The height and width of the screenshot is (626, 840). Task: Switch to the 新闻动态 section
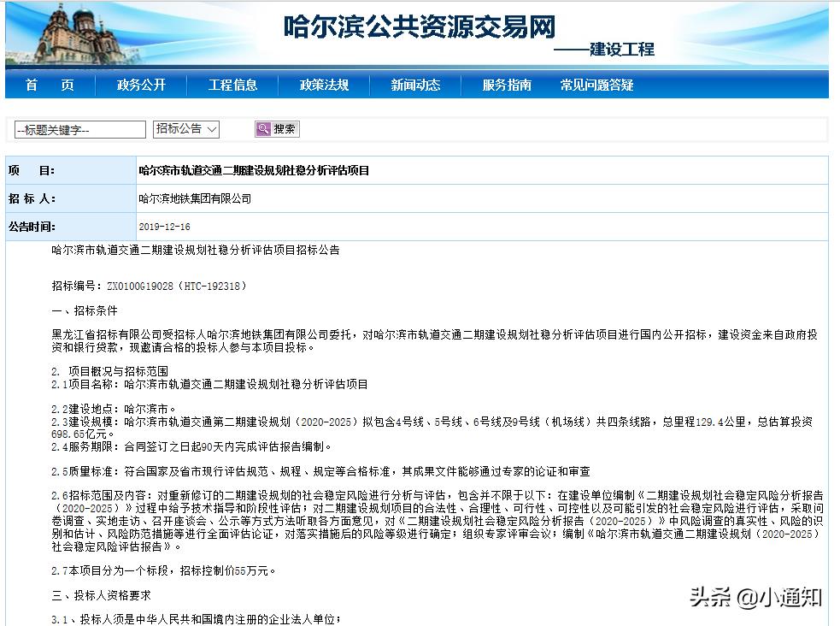click(415, 85)
